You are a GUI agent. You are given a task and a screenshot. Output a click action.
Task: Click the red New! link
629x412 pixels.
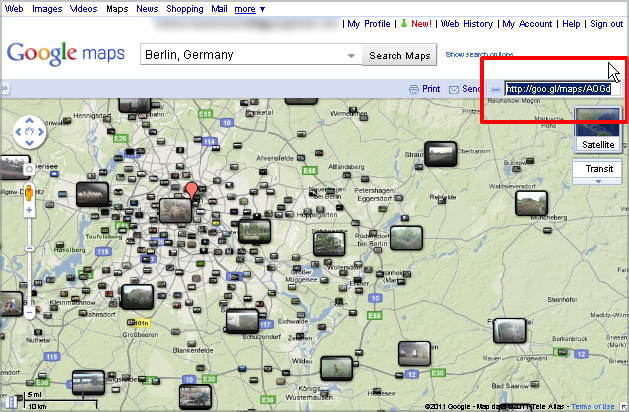click(x=421, y=24)
